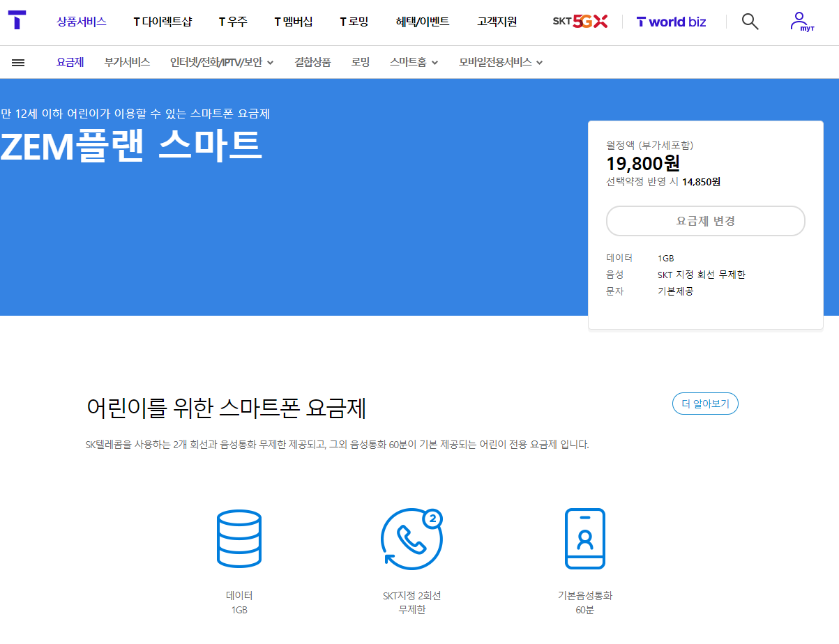Open the 결합상품 submenu
The height and width of the screenshot is (644, 839).
[x=312, y=62]
